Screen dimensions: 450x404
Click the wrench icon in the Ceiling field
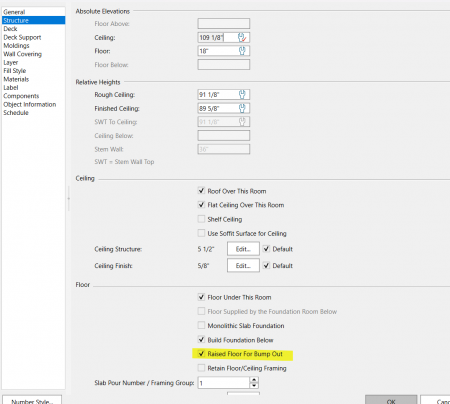click(x=242, y=37)
